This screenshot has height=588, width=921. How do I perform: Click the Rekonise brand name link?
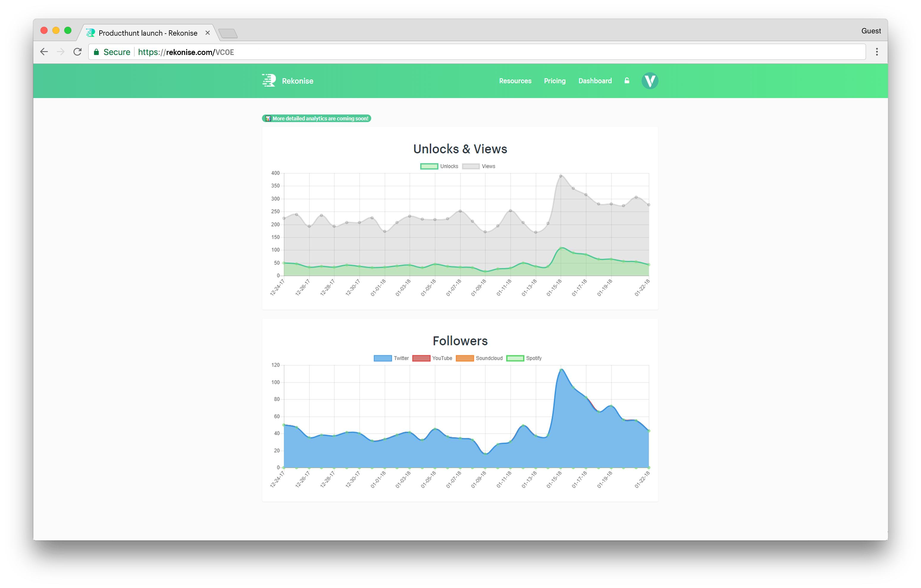click(x=297, y=81)
